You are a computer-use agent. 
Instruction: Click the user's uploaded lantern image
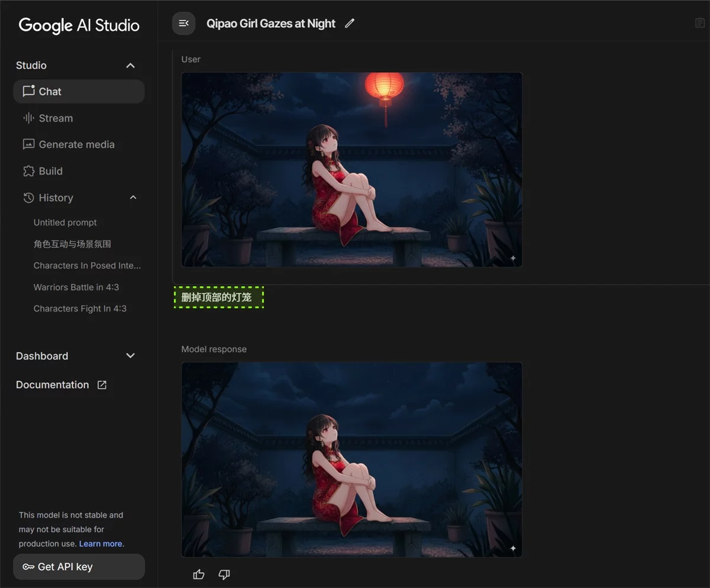pyautogui.click(x=351, y=169)
